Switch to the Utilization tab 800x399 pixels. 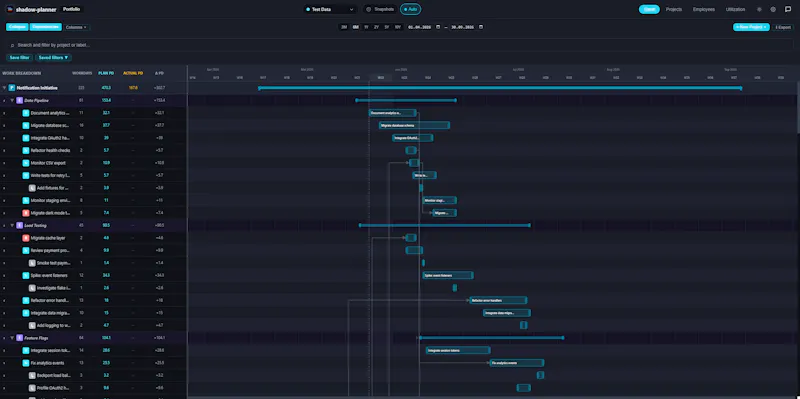735,9
